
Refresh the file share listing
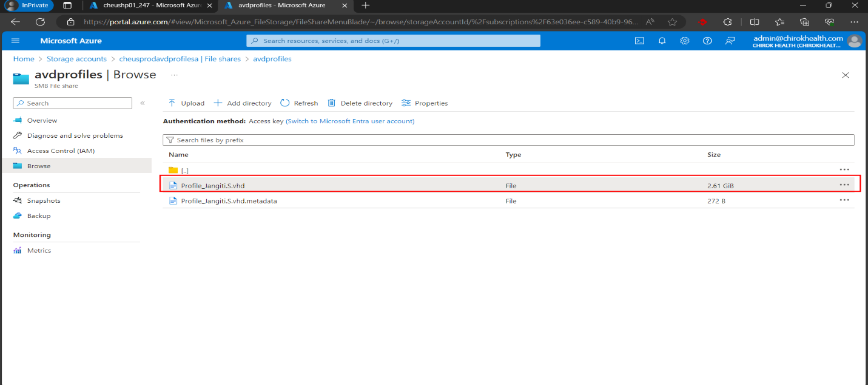point(300,103)
